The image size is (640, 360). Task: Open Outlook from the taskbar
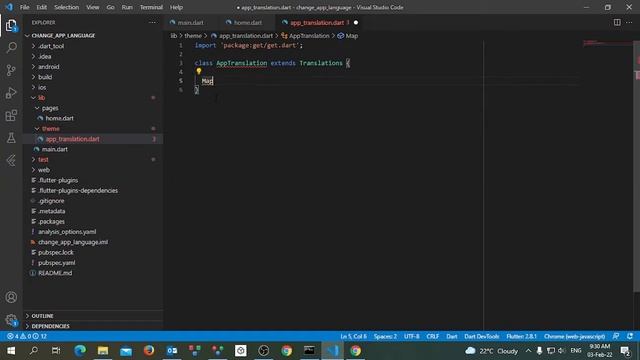(172, 351)
